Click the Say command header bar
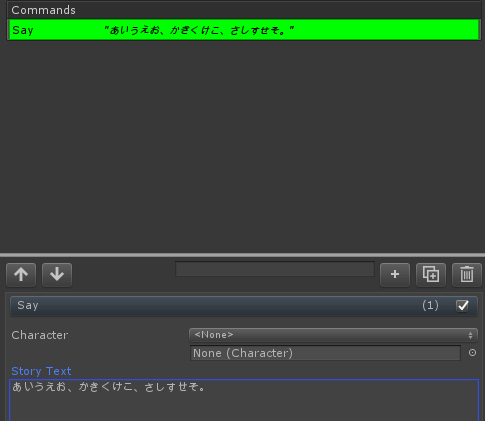 point(244,306)
